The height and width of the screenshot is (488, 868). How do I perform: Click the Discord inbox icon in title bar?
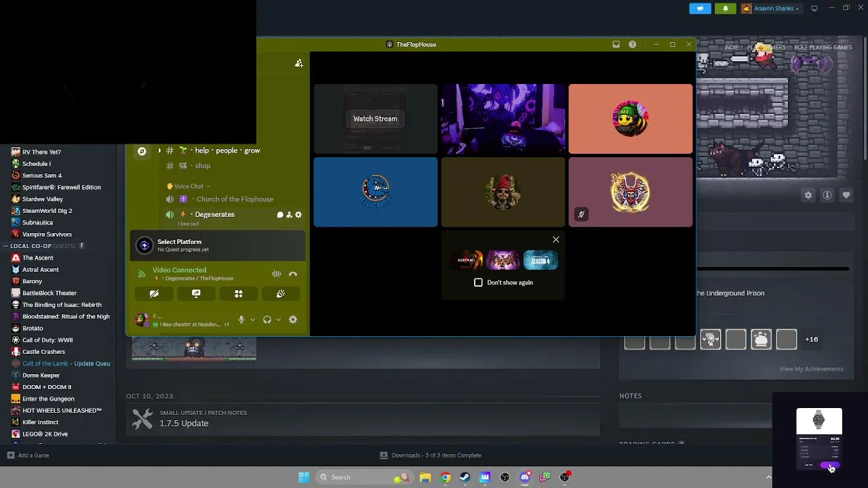pyautogui.click(x=616, y=45)
